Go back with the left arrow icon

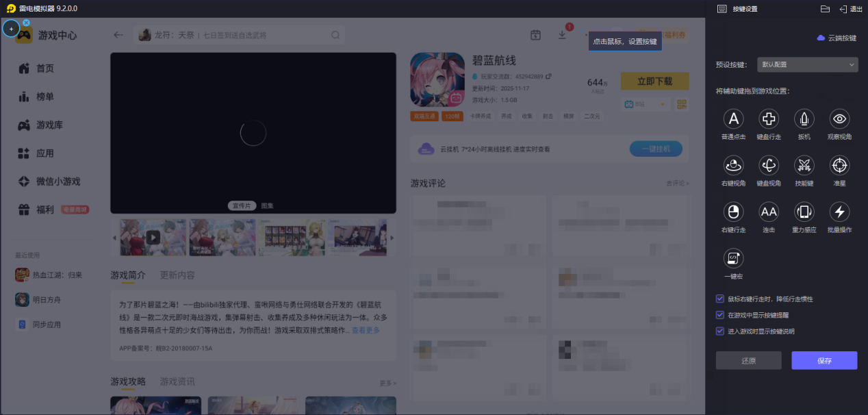coord(118,35)
